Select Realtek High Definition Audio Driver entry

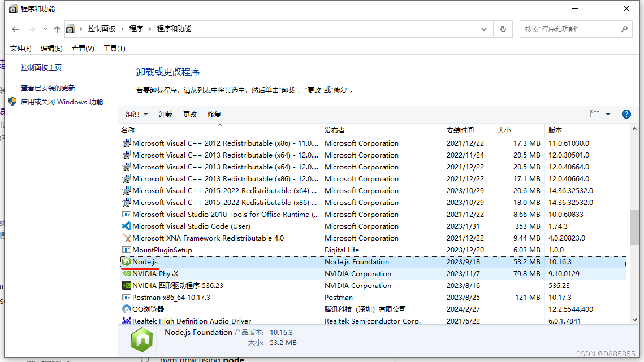192,321
